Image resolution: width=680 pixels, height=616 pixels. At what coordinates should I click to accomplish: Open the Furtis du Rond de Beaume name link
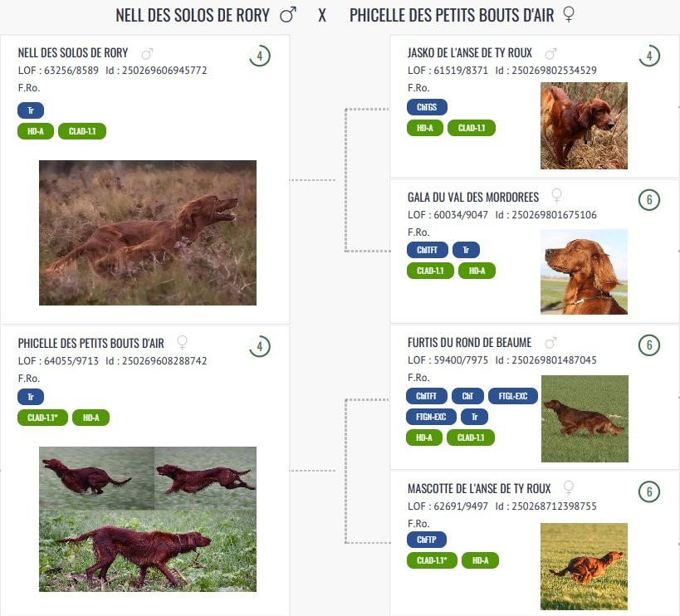[x=470, y=343]
